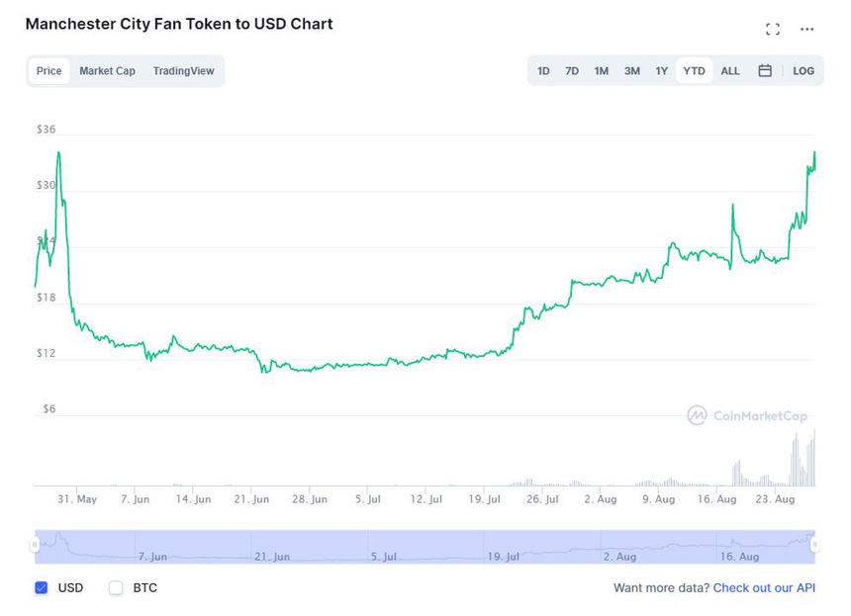851x616 pixels.
Task: Toggle the USD currency checkbox
Action: [42, 588]
